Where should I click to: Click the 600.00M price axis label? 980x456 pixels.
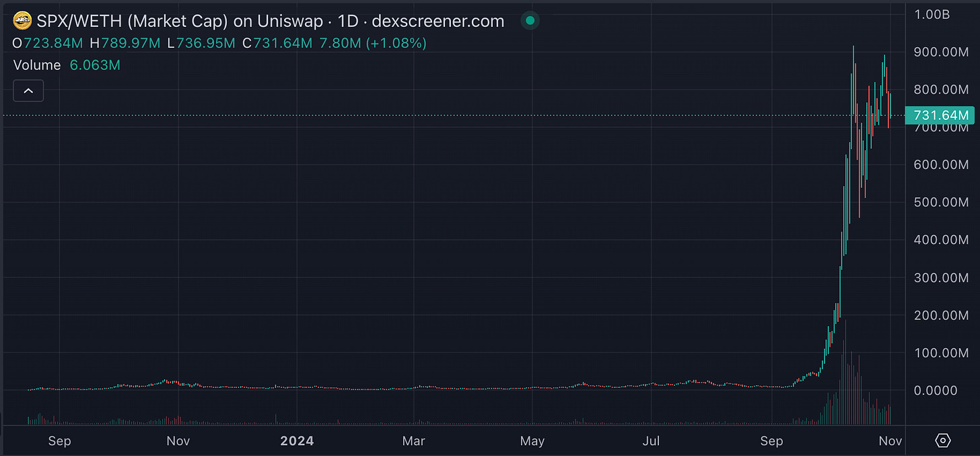pyautogui.click(x=941, y=165)
